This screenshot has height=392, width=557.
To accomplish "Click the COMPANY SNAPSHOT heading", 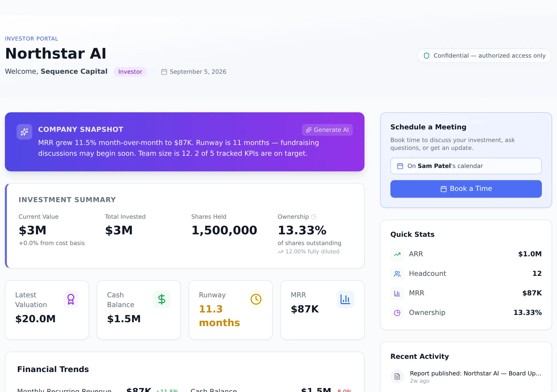I will 80,129.
